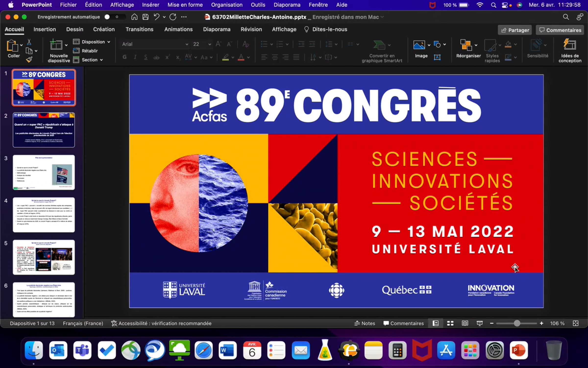The width and height of the screenshot is (588, 368).
Task: Click the text box icon in ribbon
Action: pyautogui.click(x=437, y=57)
